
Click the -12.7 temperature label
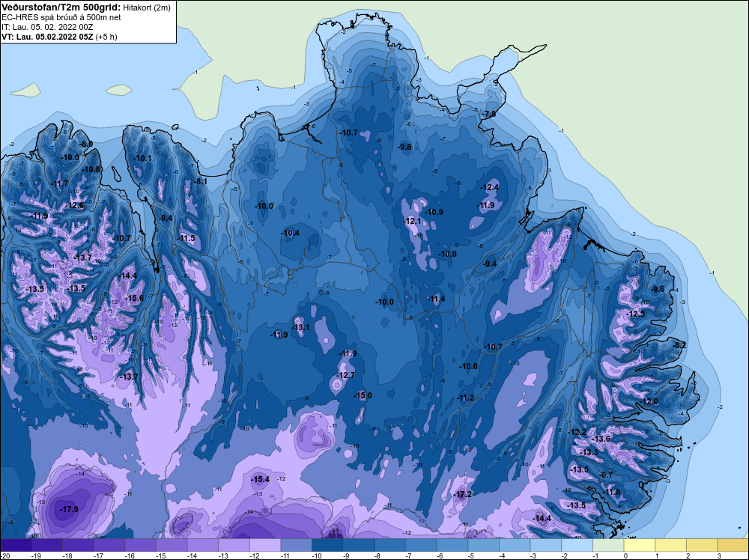[345, 375]
